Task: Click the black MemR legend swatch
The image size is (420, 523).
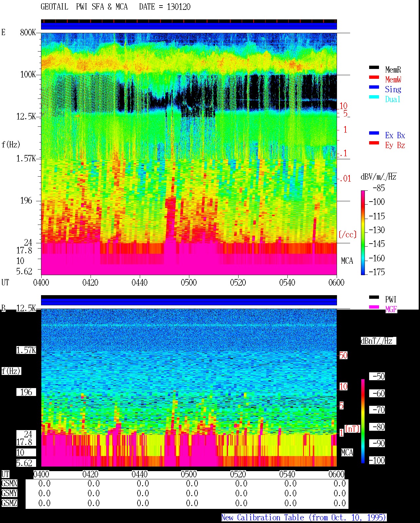Action: click(x=374, y=68)
